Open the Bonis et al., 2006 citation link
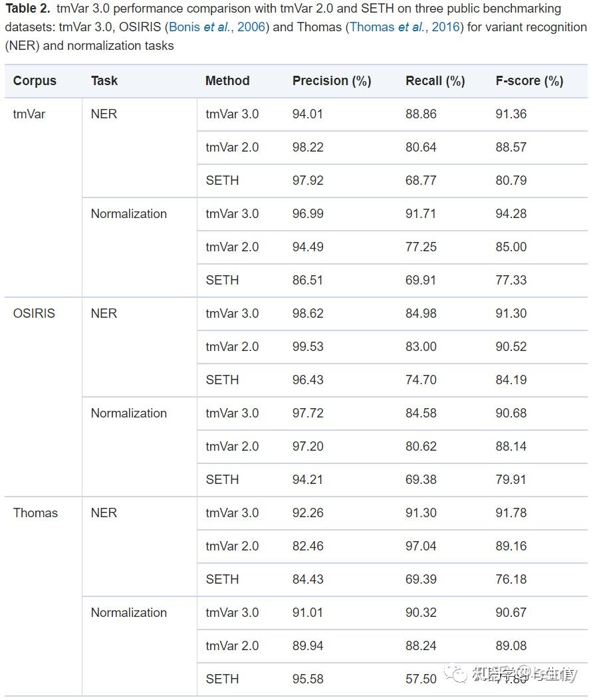 pos(217,27)
